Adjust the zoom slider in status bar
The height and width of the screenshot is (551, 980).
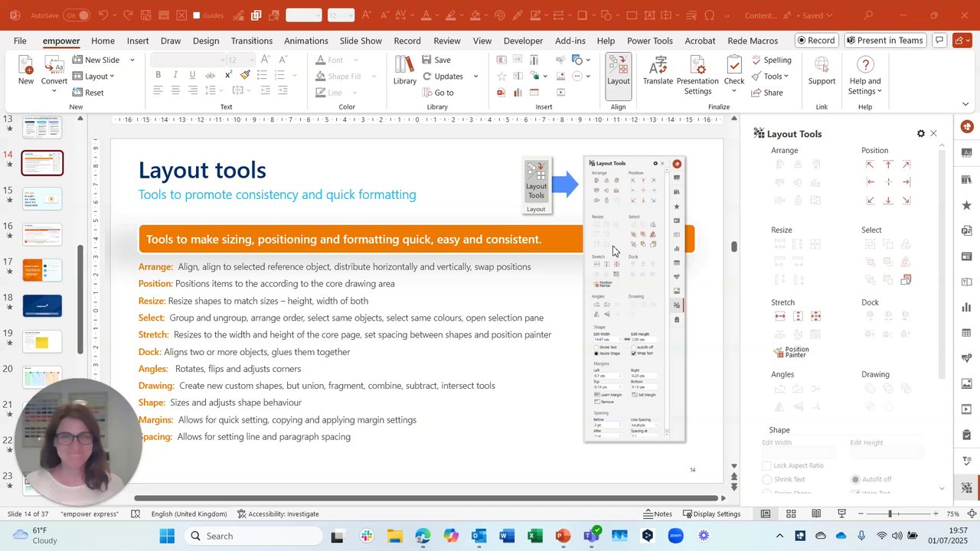(x=890, y=514)
